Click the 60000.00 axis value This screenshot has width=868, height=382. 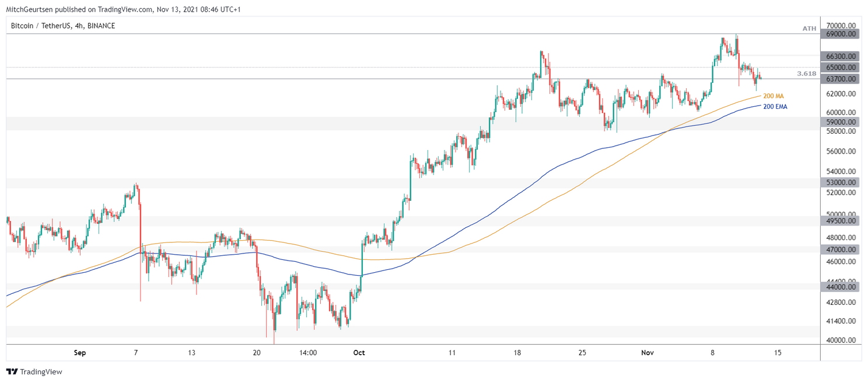(841, 113)
